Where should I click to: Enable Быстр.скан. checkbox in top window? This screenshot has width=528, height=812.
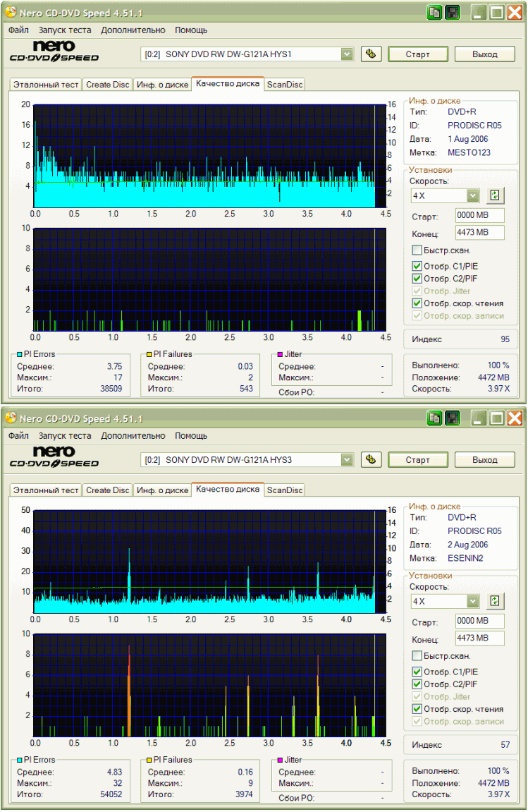point(417,250)
